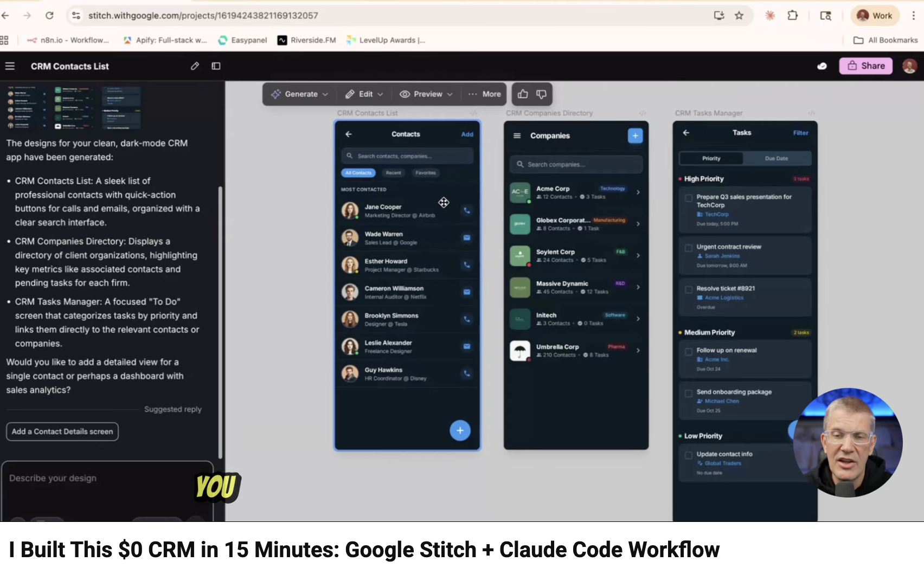Select the All Contacts filter chip

(x=358, y=173)
